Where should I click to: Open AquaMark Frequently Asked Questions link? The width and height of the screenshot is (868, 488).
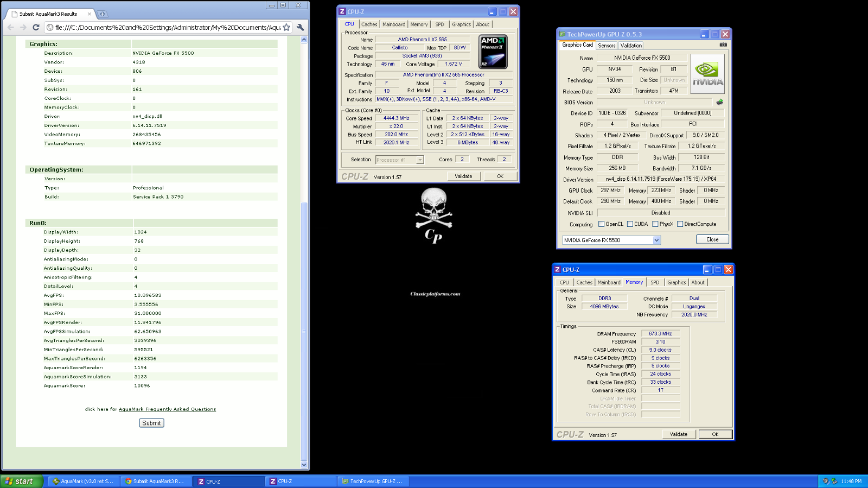pos(167,409)
